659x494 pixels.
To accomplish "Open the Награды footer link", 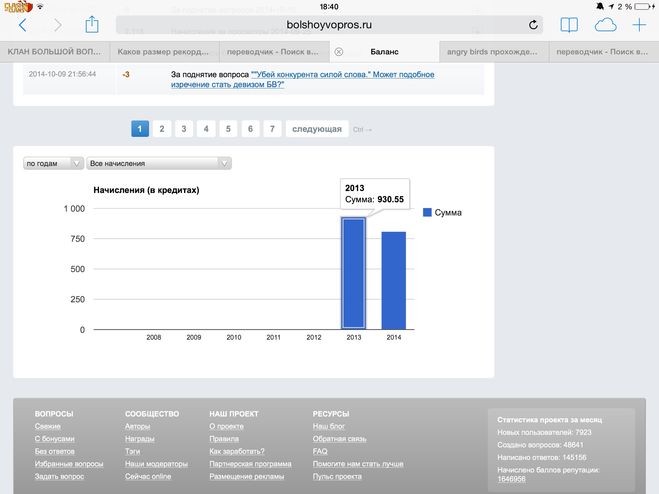I will pos(140,439).
